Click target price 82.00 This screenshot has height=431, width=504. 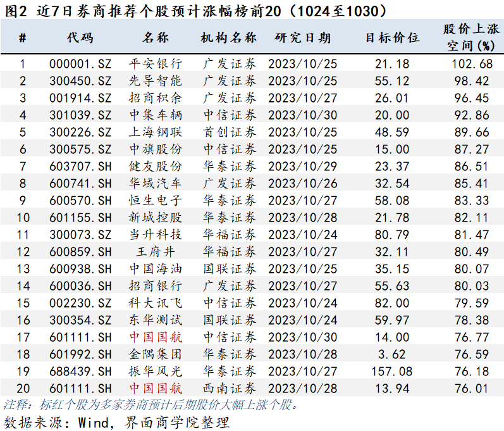pyautogui.click(x=392, y=303)
